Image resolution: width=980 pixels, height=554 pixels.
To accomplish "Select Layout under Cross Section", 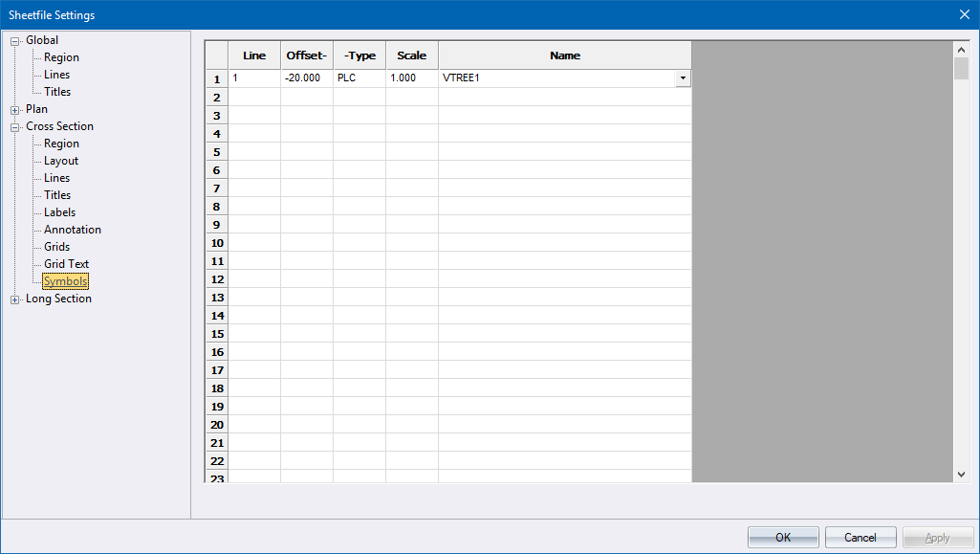I will point(61,161).
